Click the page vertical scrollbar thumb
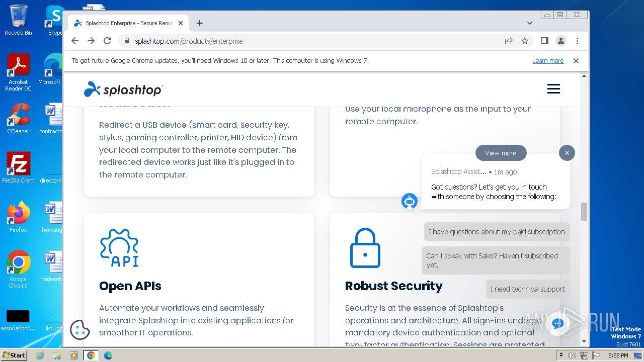Screen dimensions: 644x362 (x=584, y=212)
